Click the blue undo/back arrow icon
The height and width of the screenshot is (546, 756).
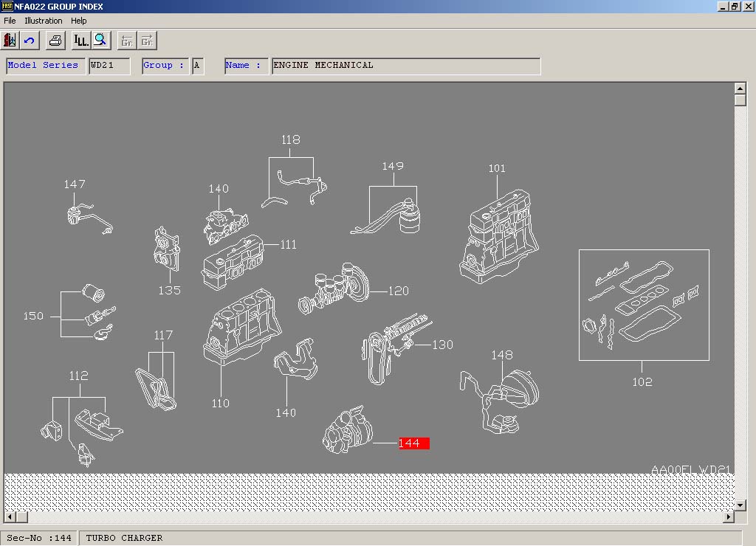(x=30, y=41)
